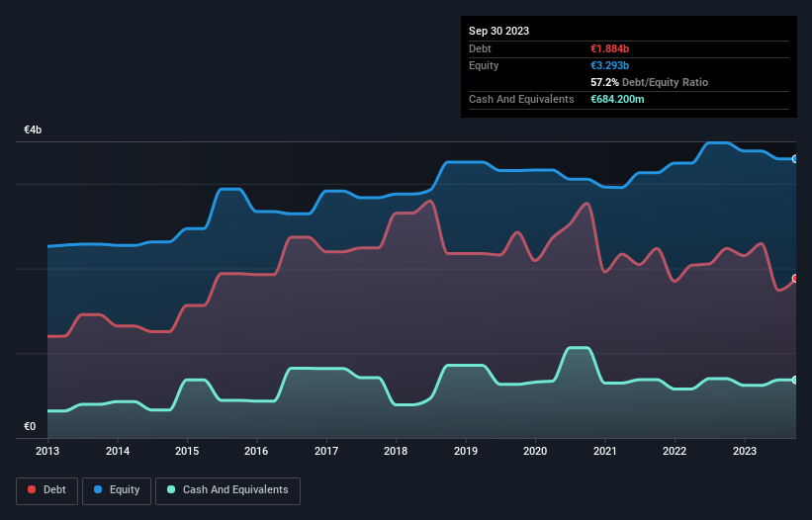
Task: Click the €684.200m cash value
Action: tap(617, 99)
